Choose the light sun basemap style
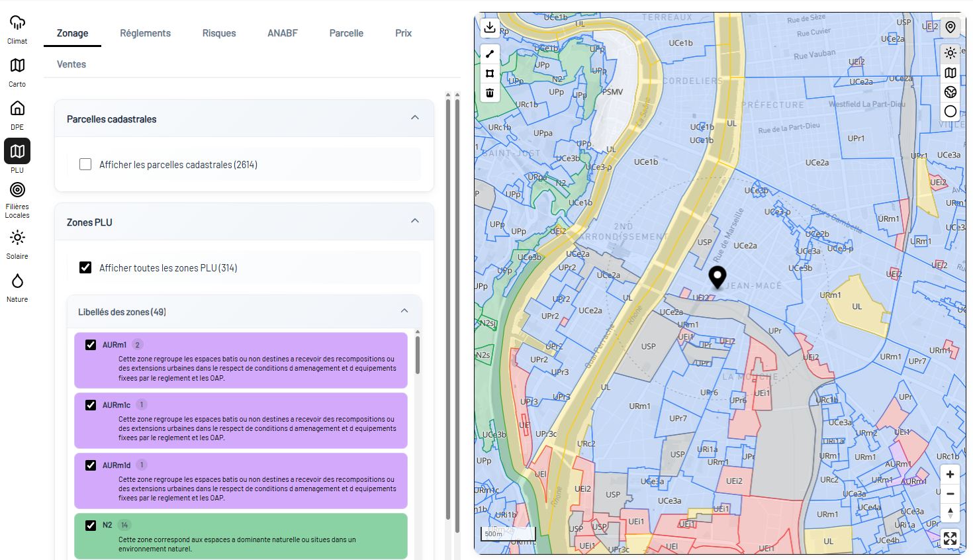 click(950, 53)
